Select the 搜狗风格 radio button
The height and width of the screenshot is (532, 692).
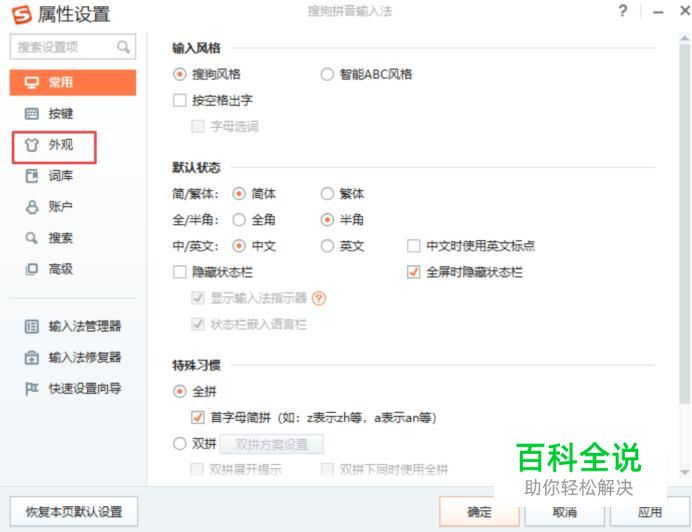pyautogui.click(x=180, y=74)
